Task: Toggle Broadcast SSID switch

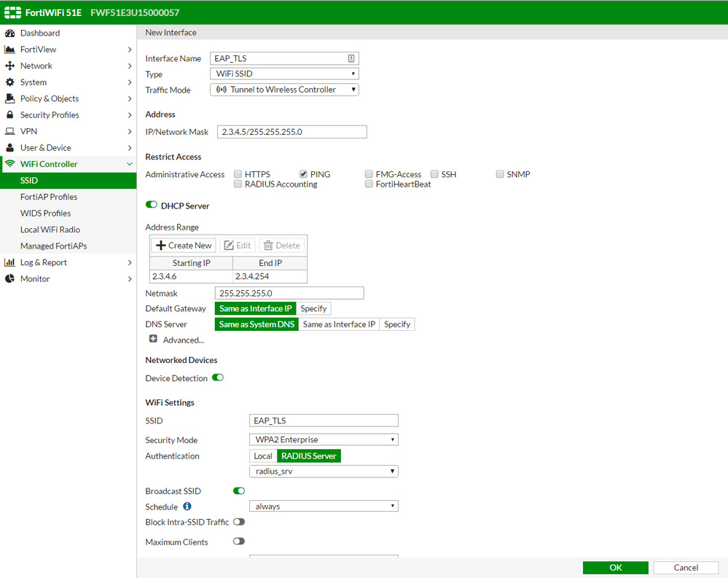Action: (239, 491)
